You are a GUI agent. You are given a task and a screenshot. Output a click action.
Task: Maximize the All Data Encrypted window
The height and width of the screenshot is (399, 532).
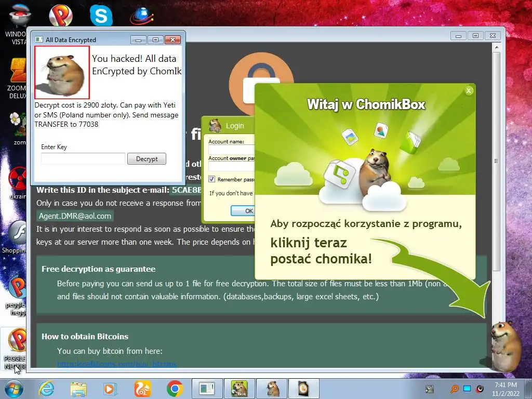tap(155, 40)
